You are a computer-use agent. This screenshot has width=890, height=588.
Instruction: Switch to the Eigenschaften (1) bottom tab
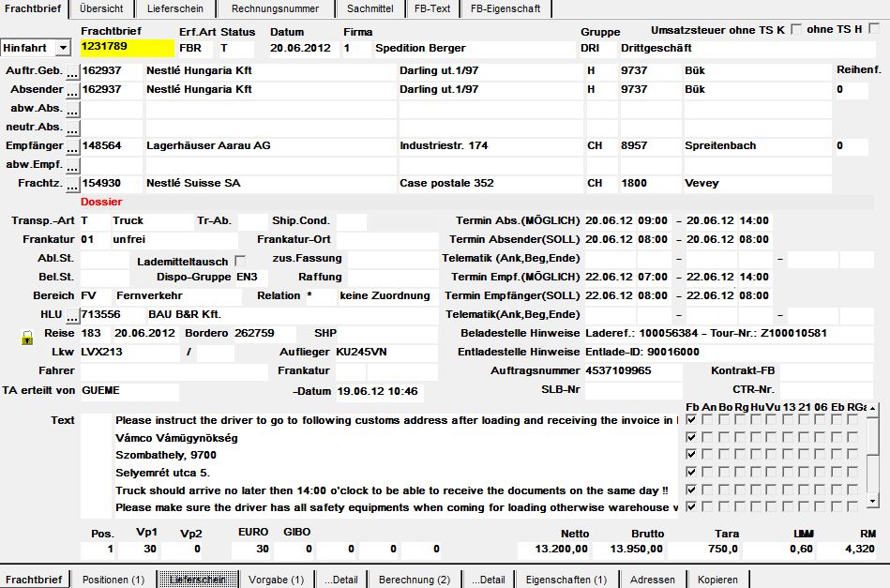click(x=566, y=580)
